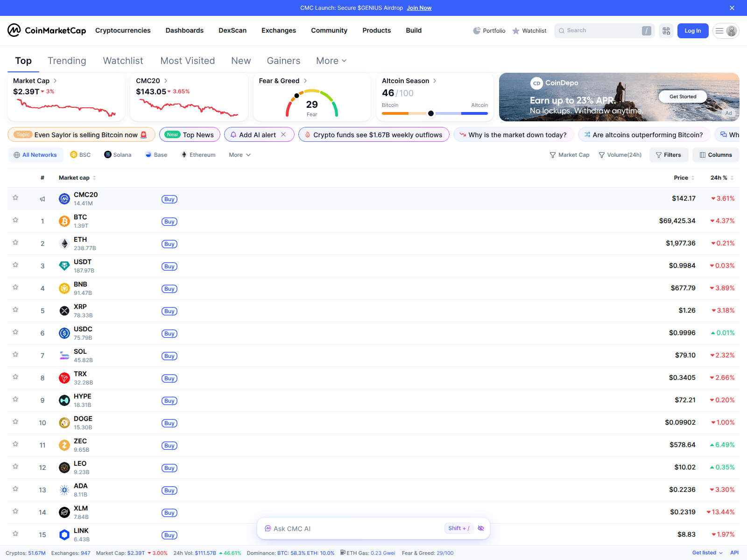
Task: Click the Chainlink LINK logo
Action: pos(64,535)
